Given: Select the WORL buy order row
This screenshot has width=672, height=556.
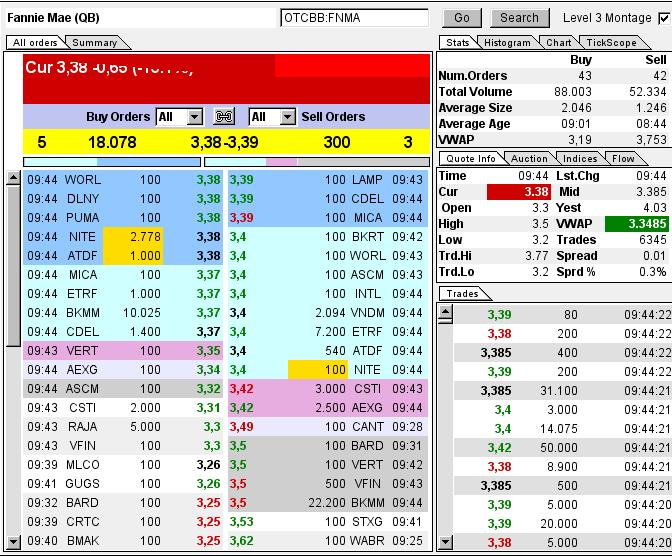Looking at the screenshot, I should (123, 180).
